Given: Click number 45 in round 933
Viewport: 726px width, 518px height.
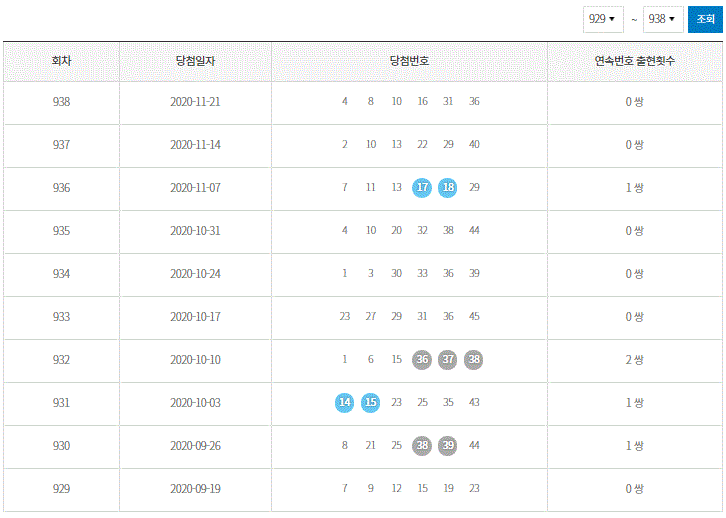Looking at the screenshot, I should click(x=474, y=316).
